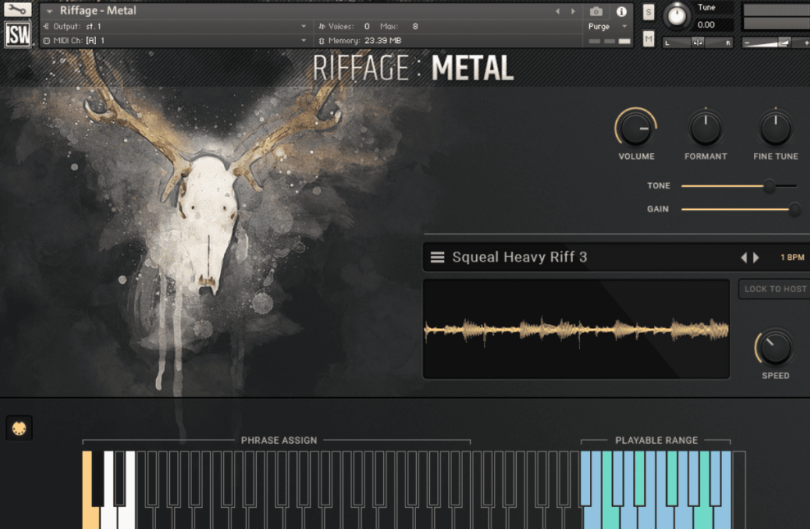The width and height of the screenshot is (810, 529).
Task: Click the MIDI channel icon
Action: pos(46,40)
